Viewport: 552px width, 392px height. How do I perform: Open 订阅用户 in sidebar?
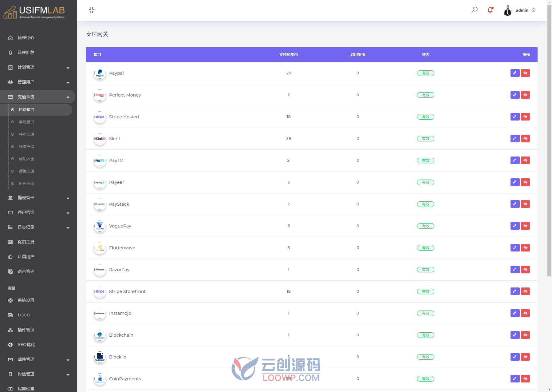(37, 257)
